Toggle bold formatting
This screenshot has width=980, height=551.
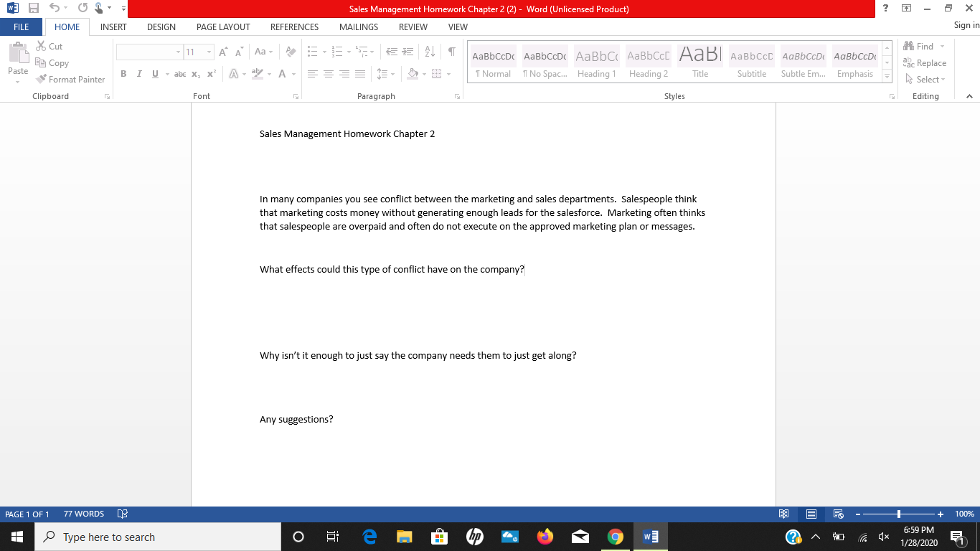(123, 74)
